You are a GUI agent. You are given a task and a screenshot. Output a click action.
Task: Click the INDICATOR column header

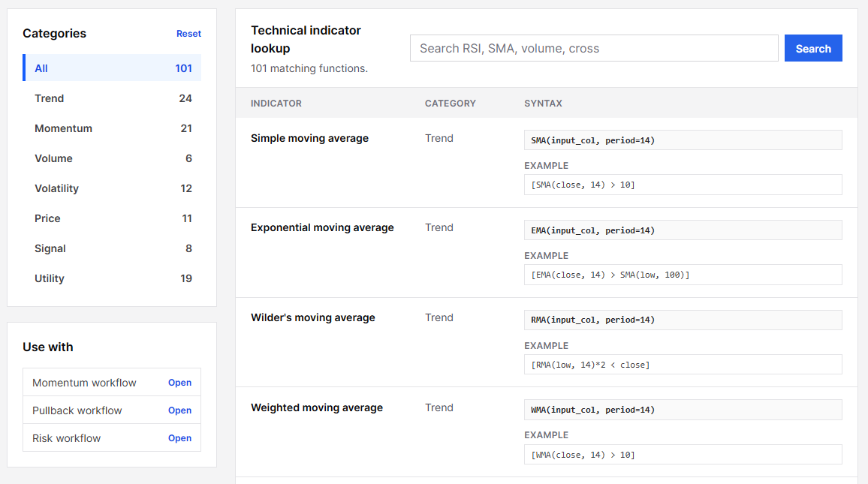click(276, 104)
